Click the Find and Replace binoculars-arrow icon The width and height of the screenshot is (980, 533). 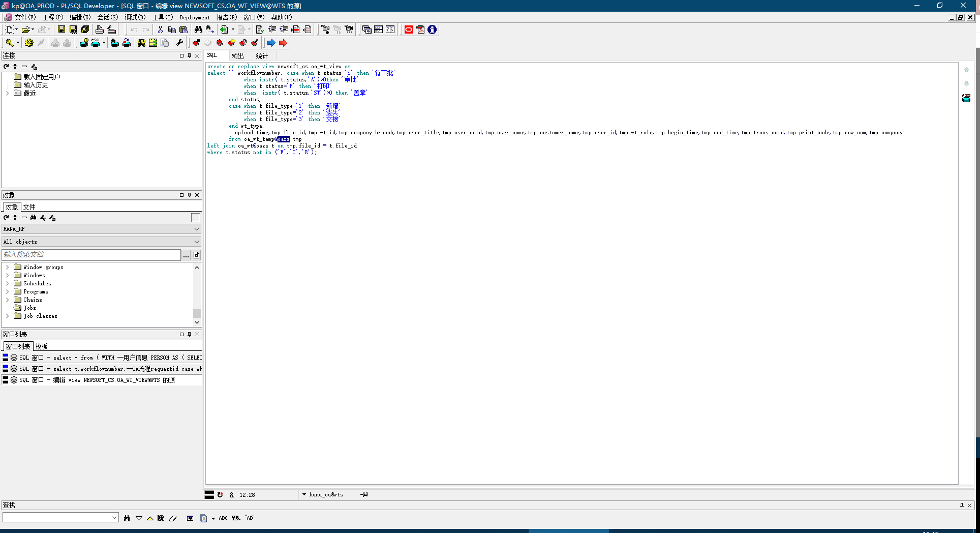[x=209, y=29]
